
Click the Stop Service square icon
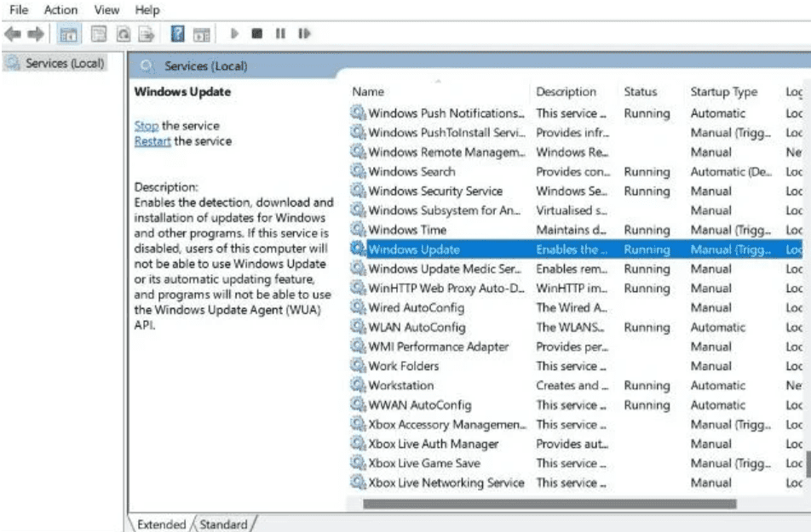click(x=256, y=33)
